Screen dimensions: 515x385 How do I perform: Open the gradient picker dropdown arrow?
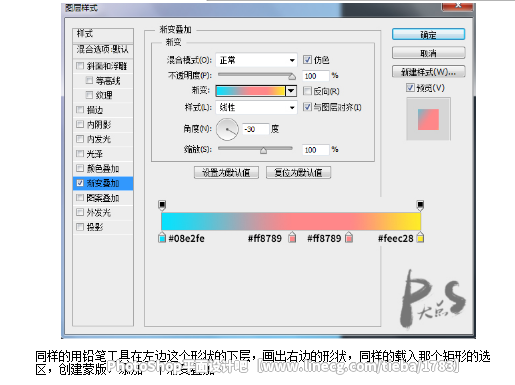pos(291,91)
